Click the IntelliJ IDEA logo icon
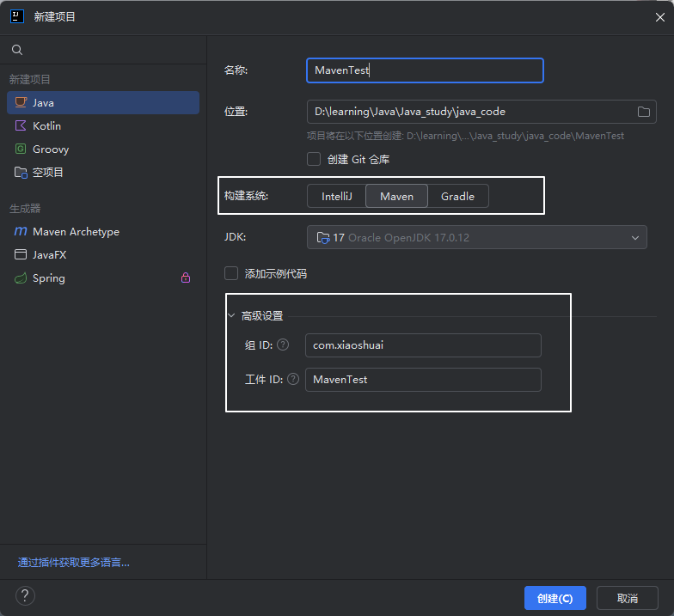 click(17, 16)
